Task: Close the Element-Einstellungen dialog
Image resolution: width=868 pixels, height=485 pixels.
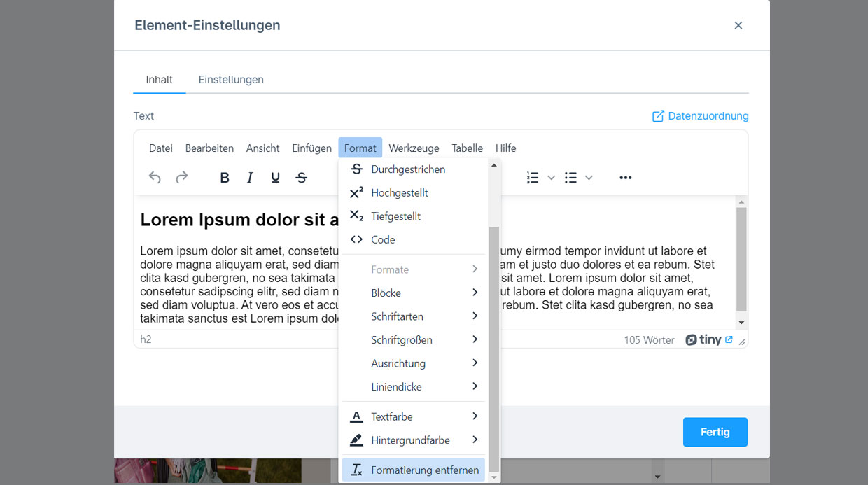Action: pyautogui.click(x=738, y=25)
